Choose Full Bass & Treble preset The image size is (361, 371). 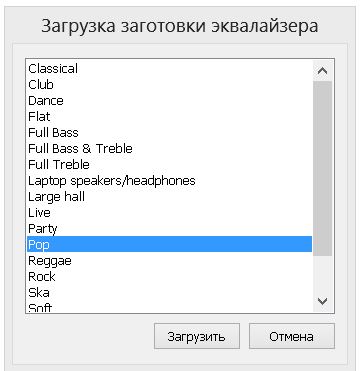(x=169, y=149)
